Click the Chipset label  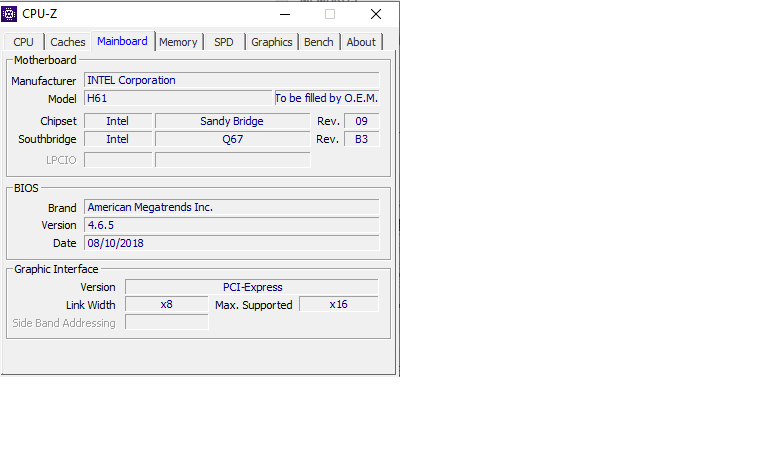coord(58,121)
